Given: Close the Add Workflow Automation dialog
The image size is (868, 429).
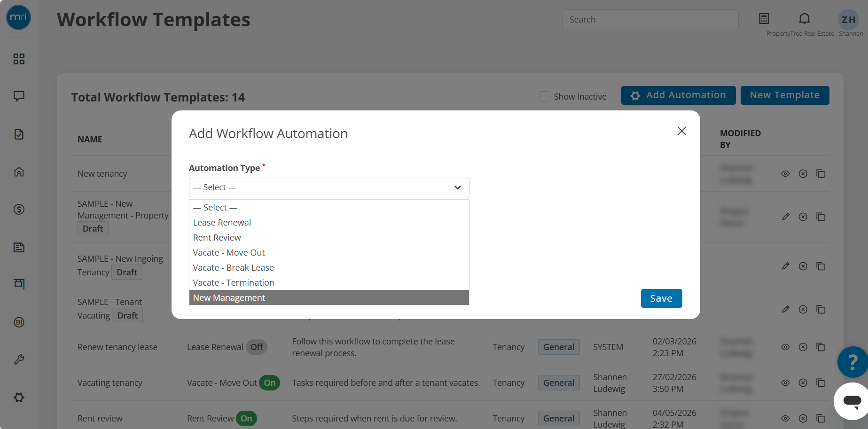Looking at the screenshot, I should click(682, 131).
